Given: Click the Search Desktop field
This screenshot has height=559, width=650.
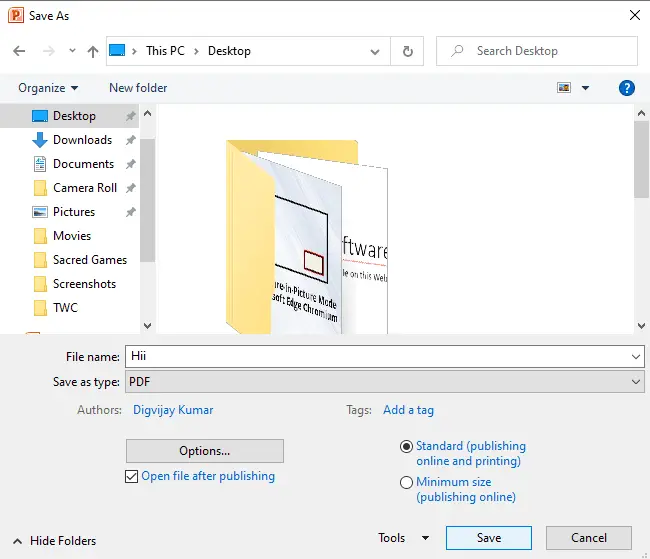Looking at the screenshot, I should click(x=537, y=51).
